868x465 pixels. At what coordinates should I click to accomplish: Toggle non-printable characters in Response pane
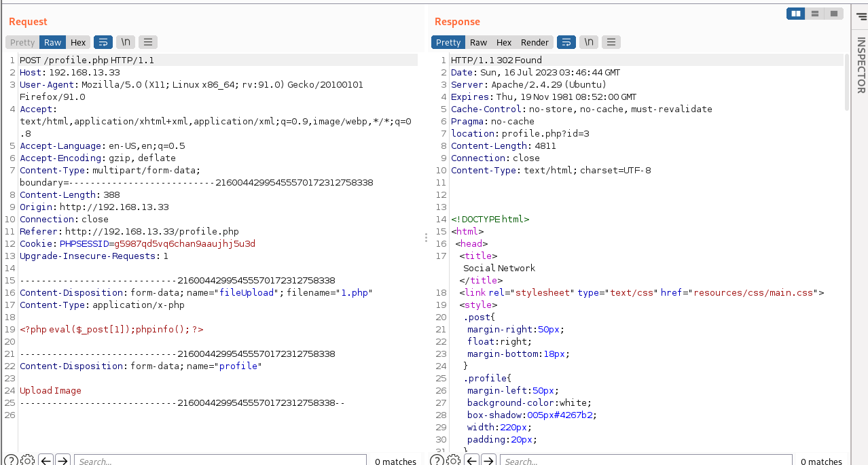coord(589,42)
